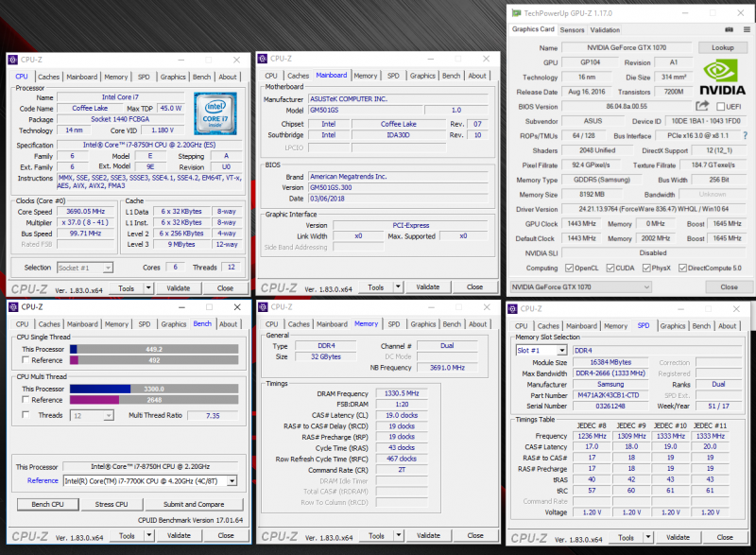
Task: Click the Submit and Compare button
Action: click(x=194, y=504)
